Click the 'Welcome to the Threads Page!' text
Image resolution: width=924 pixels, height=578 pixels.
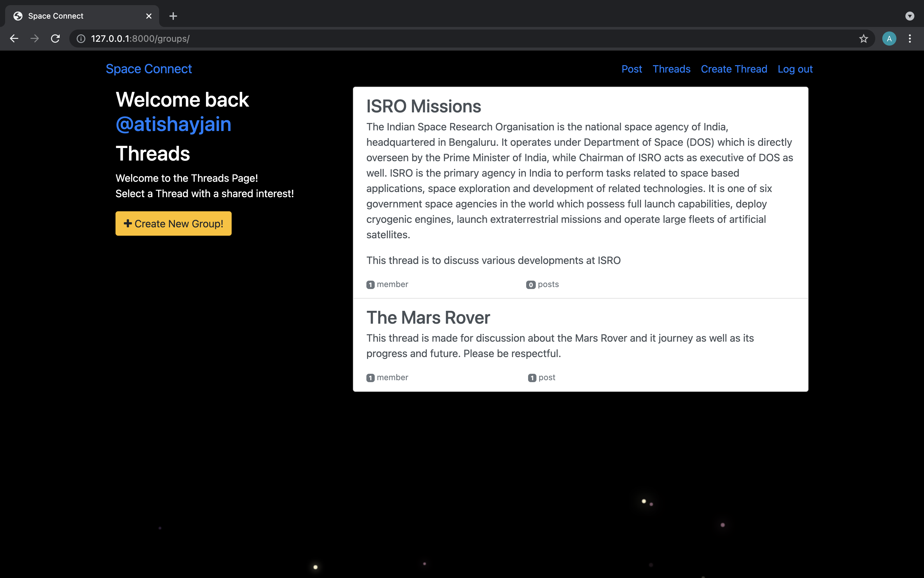(x=187, y=178)
